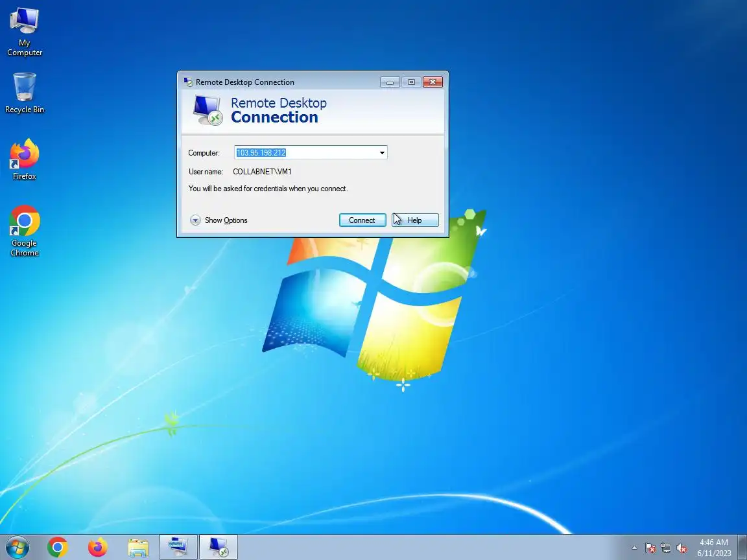
Task: Maximize the Remote Desktop Connection window
Action: point(411,82)
